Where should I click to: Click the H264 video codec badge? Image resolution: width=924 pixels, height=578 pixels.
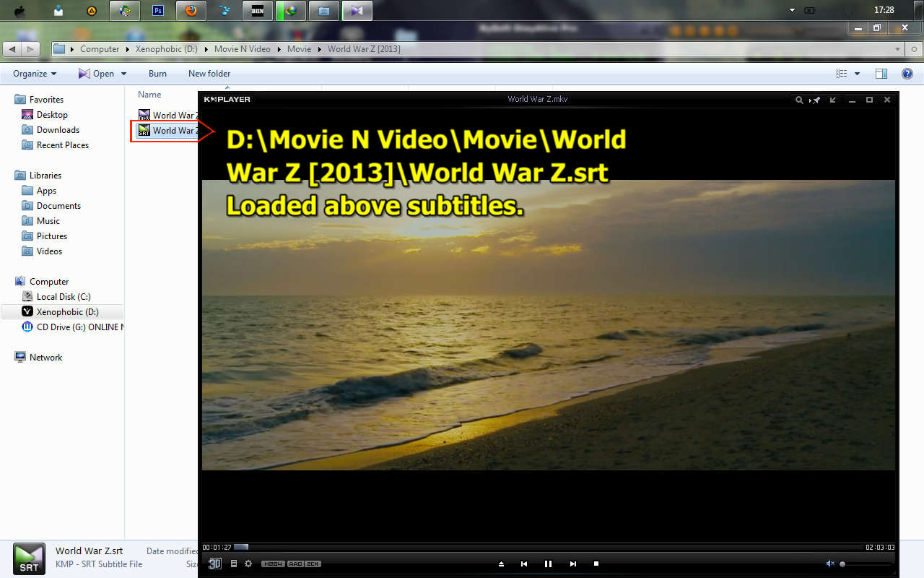click(273, 564)
